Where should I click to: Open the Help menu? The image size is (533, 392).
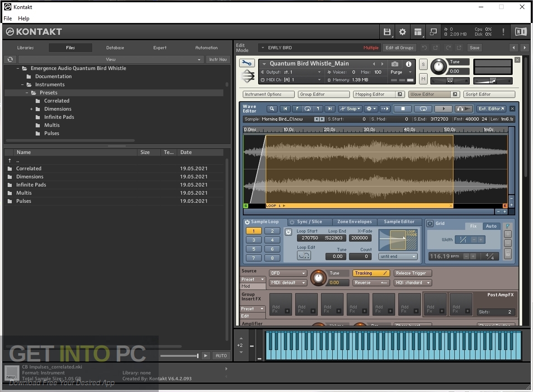pos(24,19)
